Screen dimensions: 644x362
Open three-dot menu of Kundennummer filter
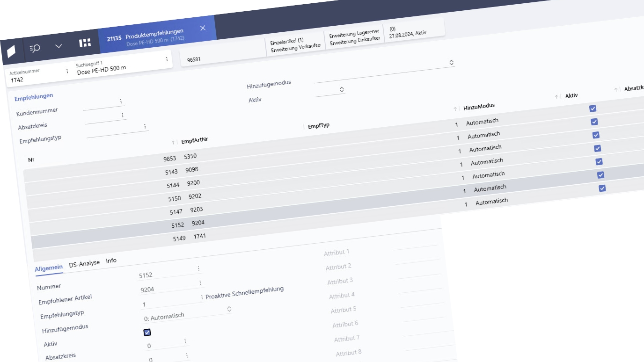click(121, 101)
